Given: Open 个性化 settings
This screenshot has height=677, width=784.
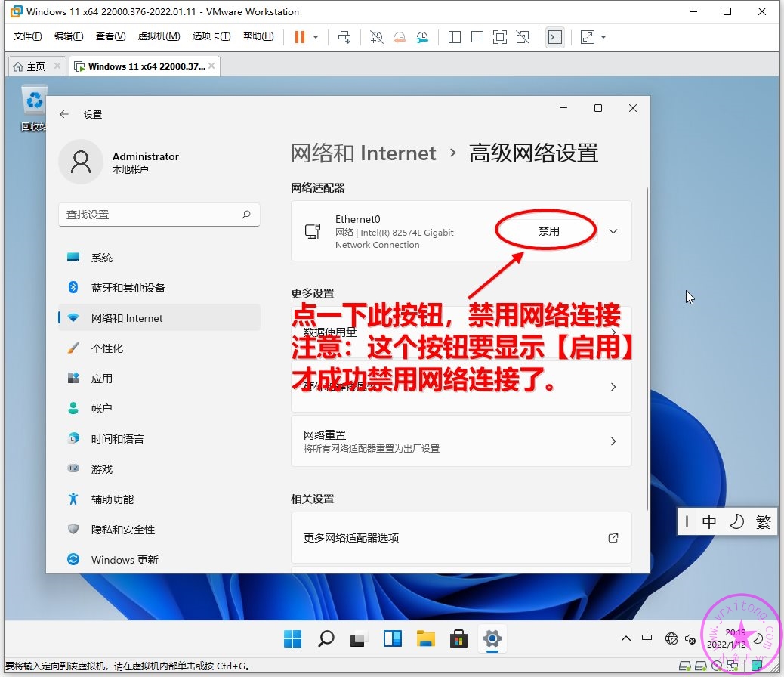Looking at the screenshot, I should (x=159, y=348).
